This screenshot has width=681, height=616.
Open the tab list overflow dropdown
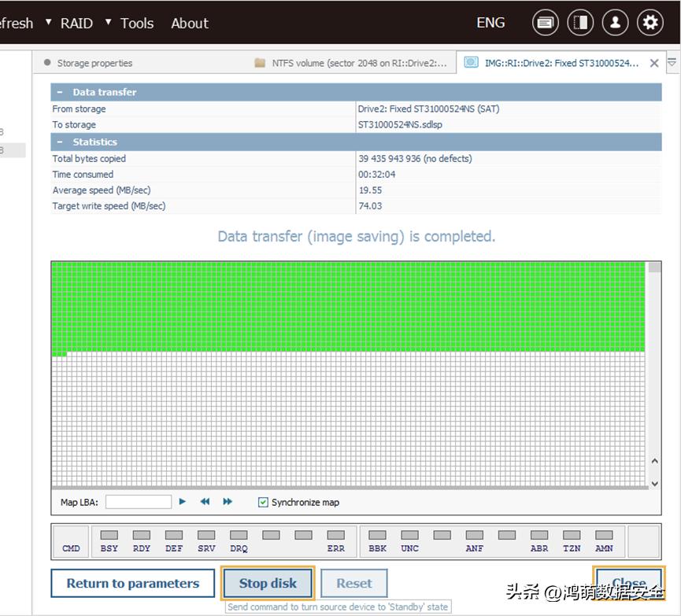click(x=672, y=62)
